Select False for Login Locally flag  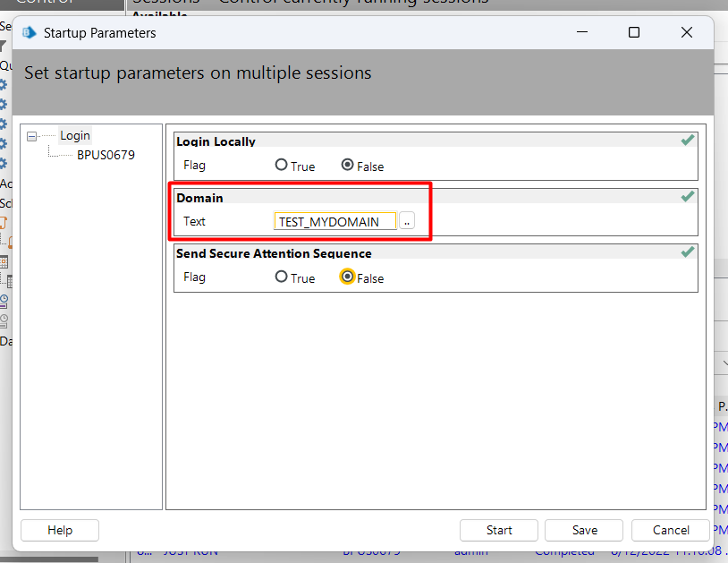347,165
